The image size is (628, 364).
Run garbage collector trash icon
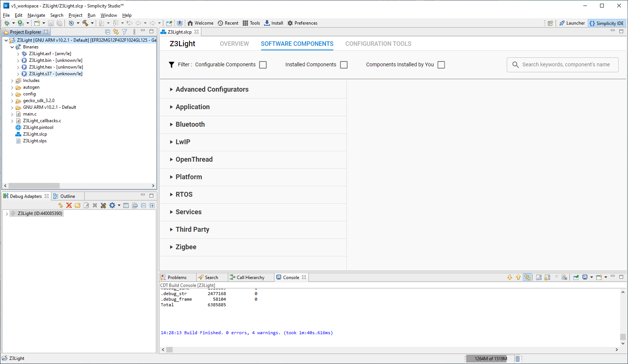(x=518, y=359)
